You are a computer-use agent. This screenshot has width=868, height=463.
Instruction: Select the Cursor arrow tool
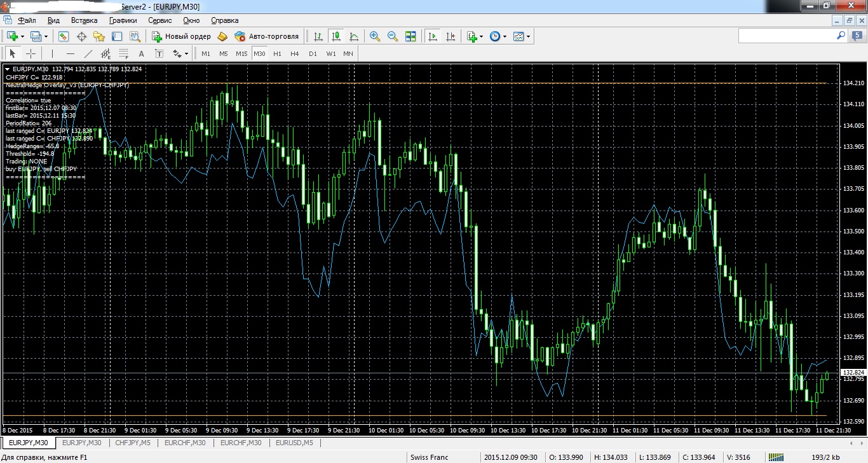(x=13, y=53)
